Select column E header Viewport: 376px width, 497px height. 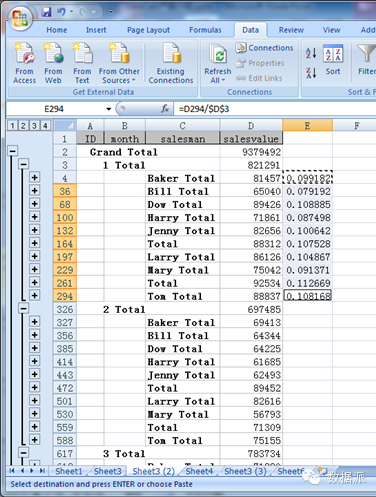[307, 126]
